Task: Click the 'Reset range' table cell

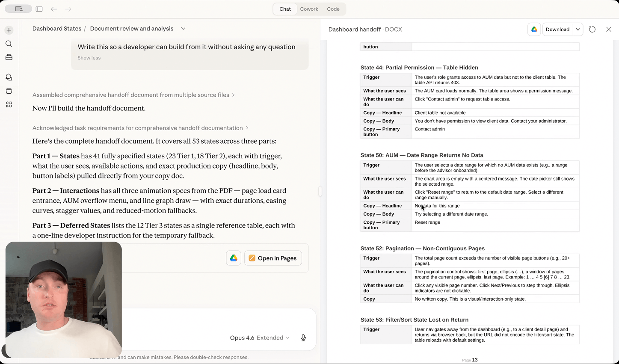Action: [495, 225]
